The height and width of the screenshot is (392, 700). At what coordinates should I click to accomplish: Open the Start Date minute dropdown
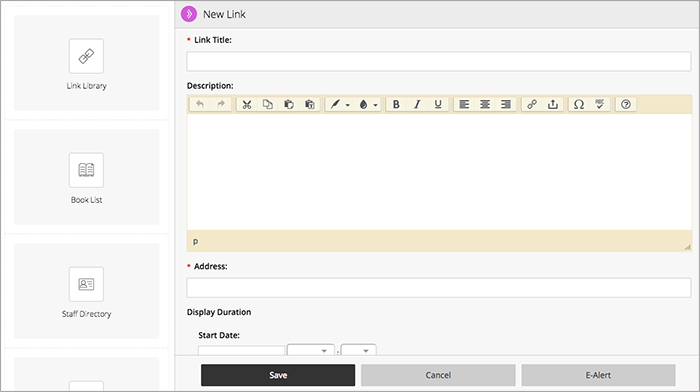(358, 350)
